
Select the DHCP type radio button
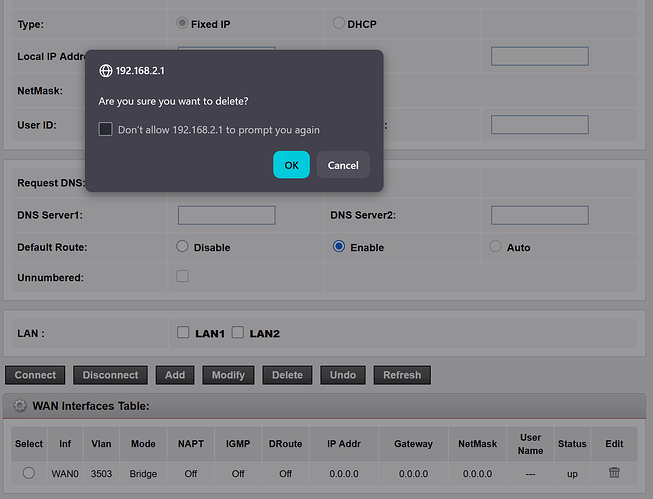pos(338,23)
